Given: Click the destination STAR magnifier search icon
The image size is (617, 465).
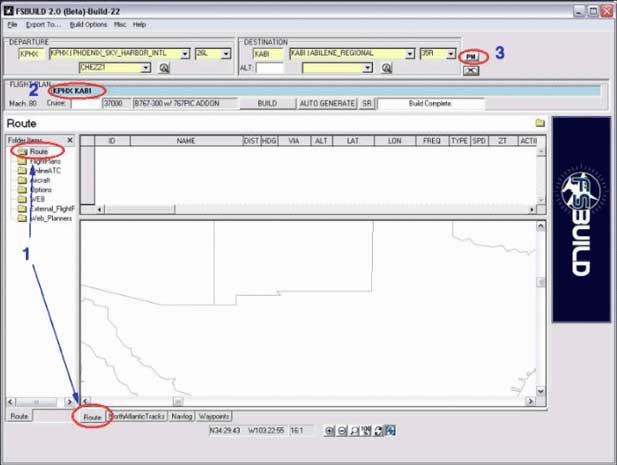Looking at the screenshot, I should pos(387,68).
